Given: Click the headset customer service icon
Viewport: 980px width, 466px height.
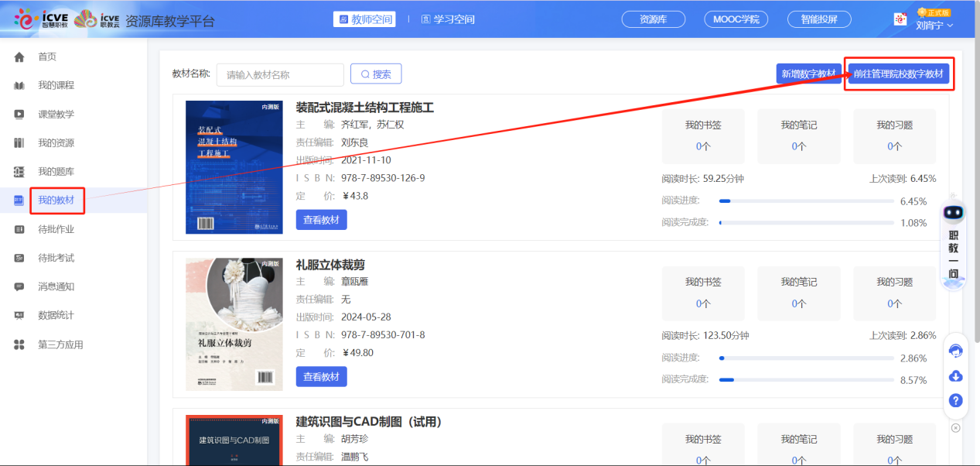Looking at the screenshot, I should coord(955,351).
